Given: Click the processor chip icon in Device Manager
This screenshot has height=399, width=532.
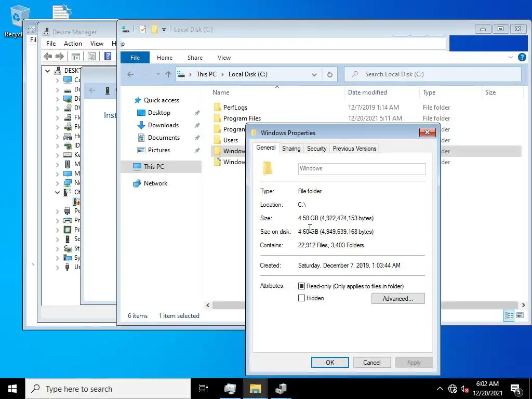Looking at the screenshot, I should pyautogui.click(x=68, y=229).
